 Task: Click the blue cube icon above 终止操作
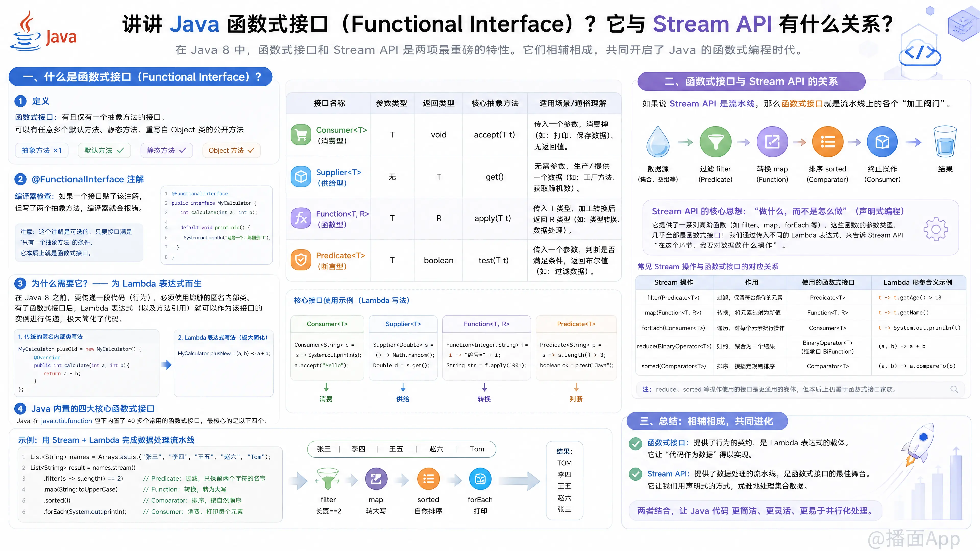tap(882, 142)
